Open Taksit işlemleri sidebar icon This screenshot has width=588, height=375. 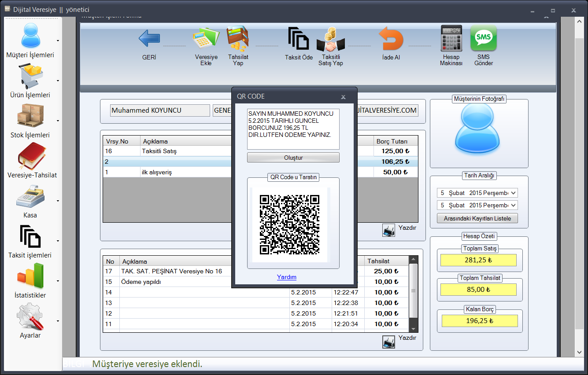[30, 237]
